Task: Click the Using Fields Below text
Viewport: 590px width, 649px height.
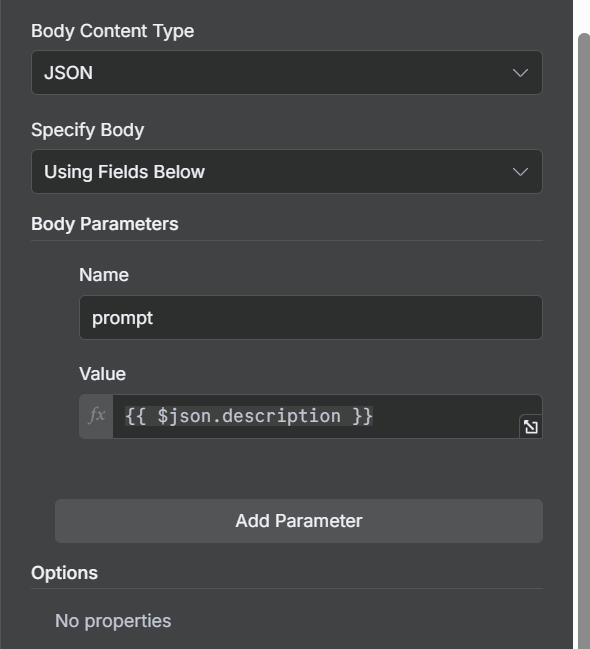Action: (x=125, y=172)
